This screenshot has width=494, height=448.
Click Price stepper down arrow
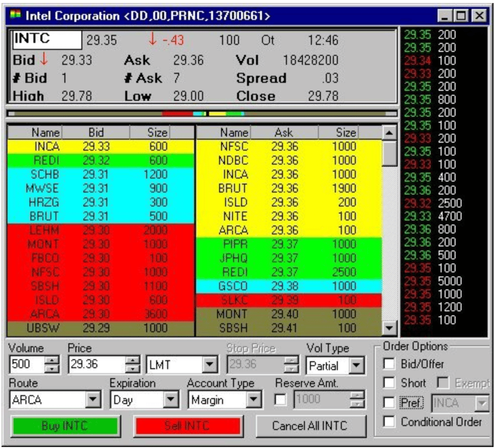point(132,370)
